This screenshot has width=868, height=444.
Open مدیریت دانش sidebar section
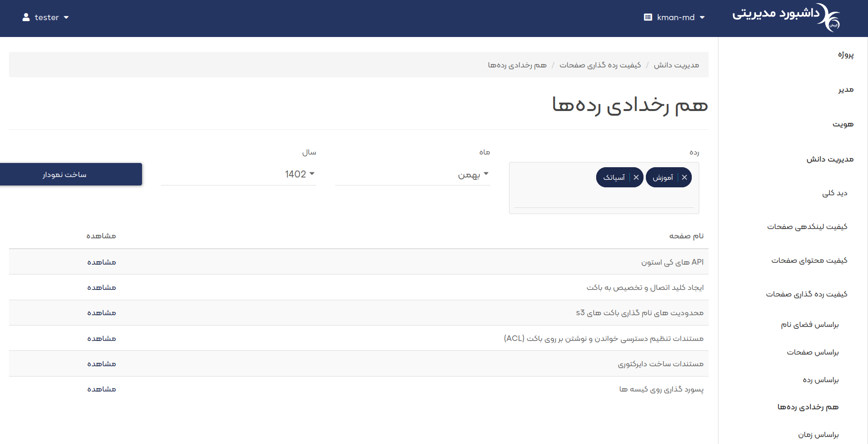pyautogui.click(x=830, y=159)
